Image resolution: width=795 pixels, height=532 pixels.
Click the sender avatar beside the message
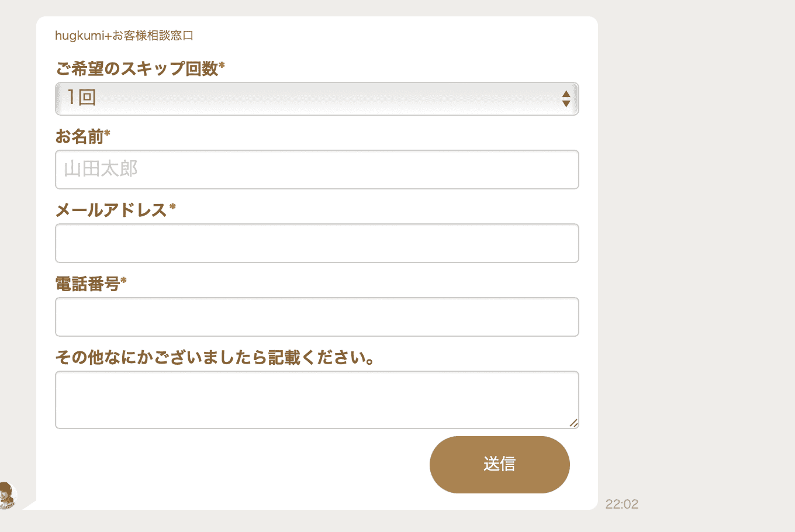7,496
